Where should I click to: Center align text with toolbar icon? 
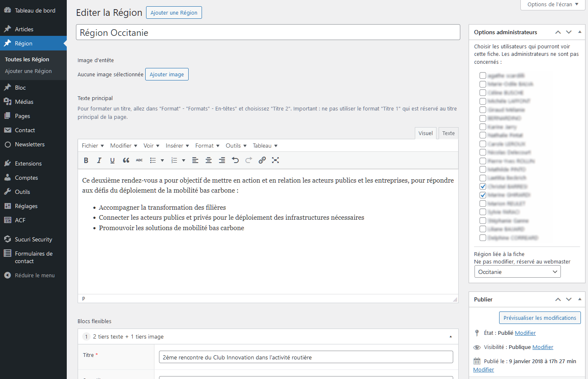pyautogui.click(x=209, y=160)
